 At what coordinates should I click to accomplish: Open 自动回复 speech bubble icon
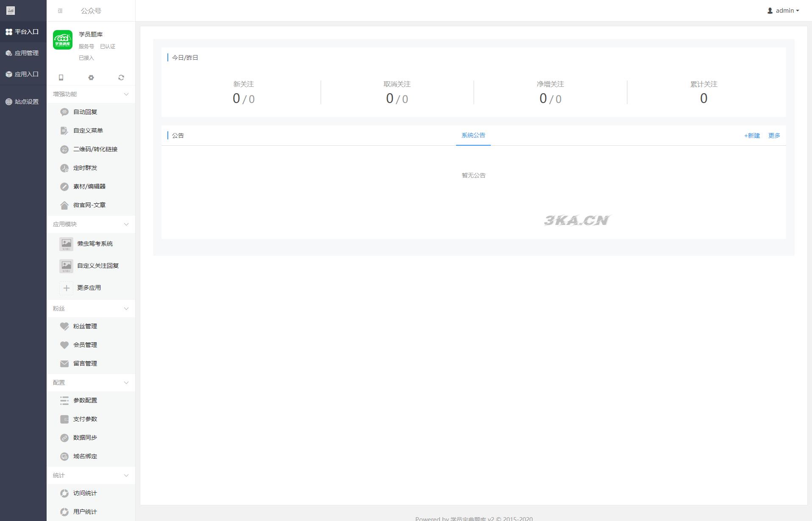coord(64,112)
